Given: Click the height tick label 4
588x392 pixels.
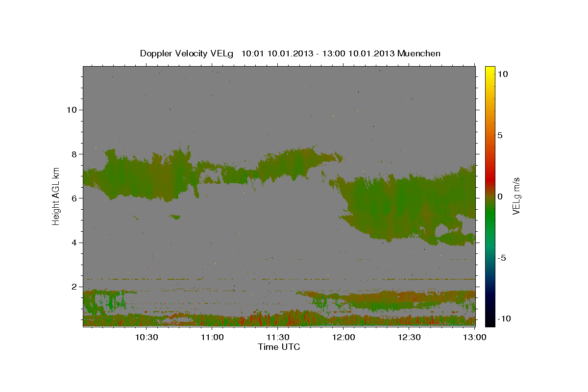Looking at the screenshot, I should pos(75,243).
